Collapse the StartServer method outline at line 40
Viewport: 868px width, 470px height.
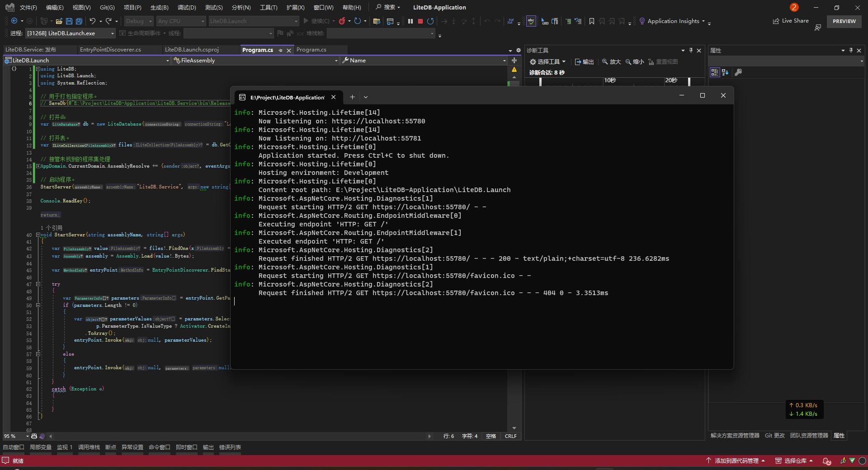(38, 235)
